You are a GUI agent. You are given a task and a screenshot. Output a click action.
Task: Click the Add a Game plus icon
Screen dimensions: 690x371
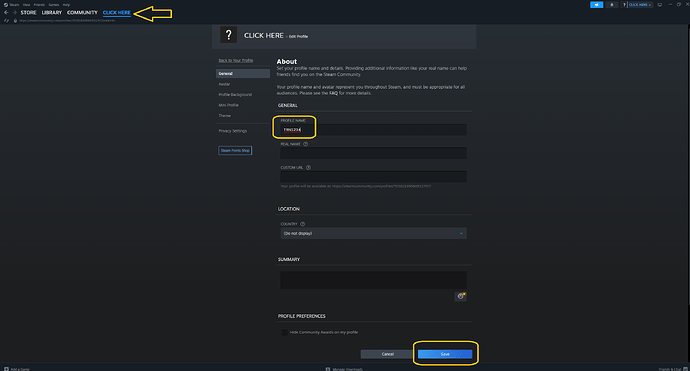click(x=6, y=369)
